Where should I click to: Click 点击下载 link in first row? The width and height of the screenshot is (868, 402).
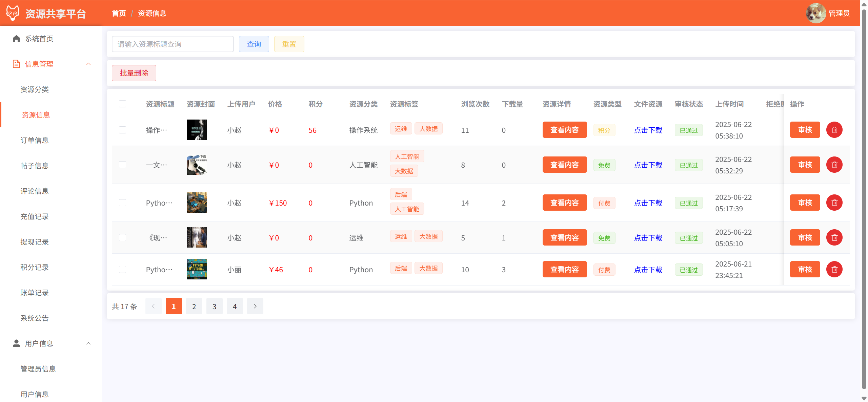648,130
